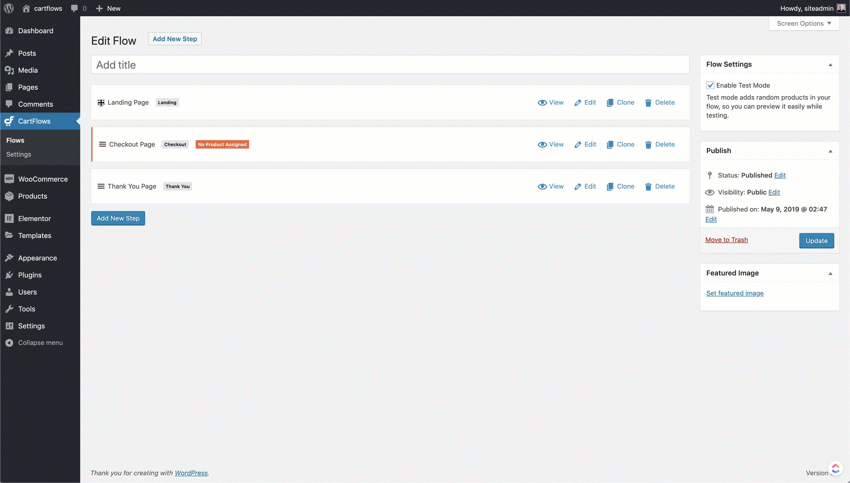The image size is (850, 483).
Task: Click Move to Trash link
Action: pos(726,240)
